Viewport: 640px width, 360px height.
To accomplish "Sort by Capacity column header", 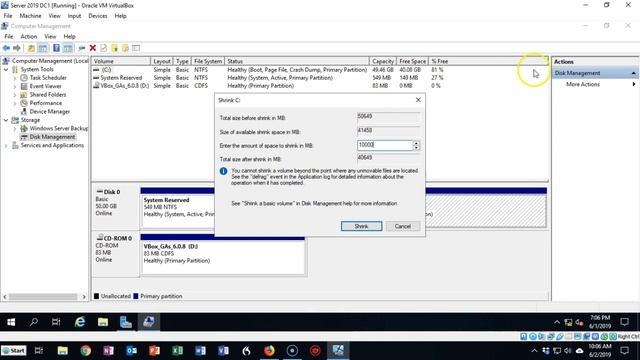I will click(x=382, y=61).
